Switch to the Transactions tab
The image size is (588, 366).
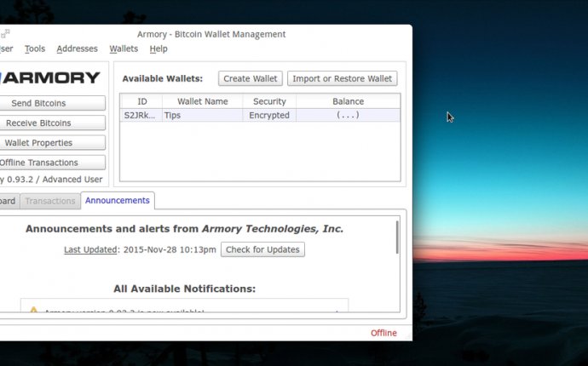point(50,201)
